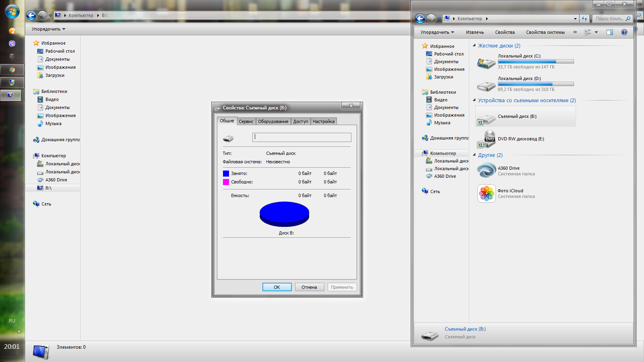Toggle the preview pane icon

click(609, 32)
